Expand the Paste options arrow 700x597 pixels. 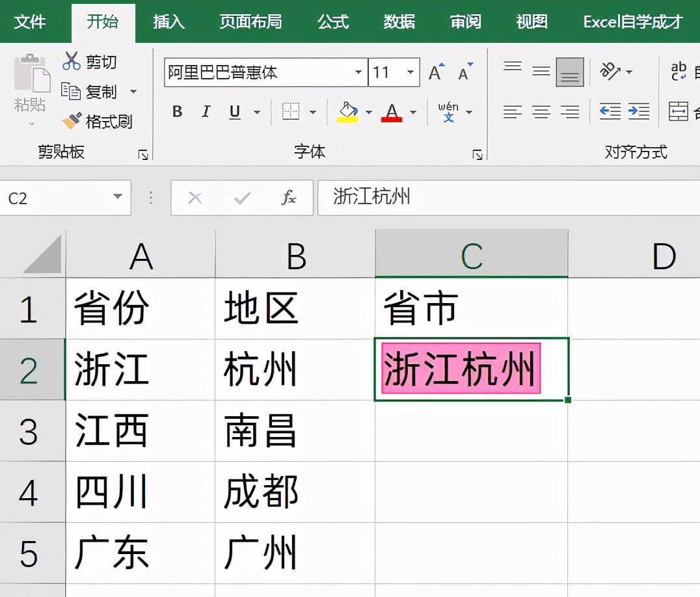(x=32, y=124)
